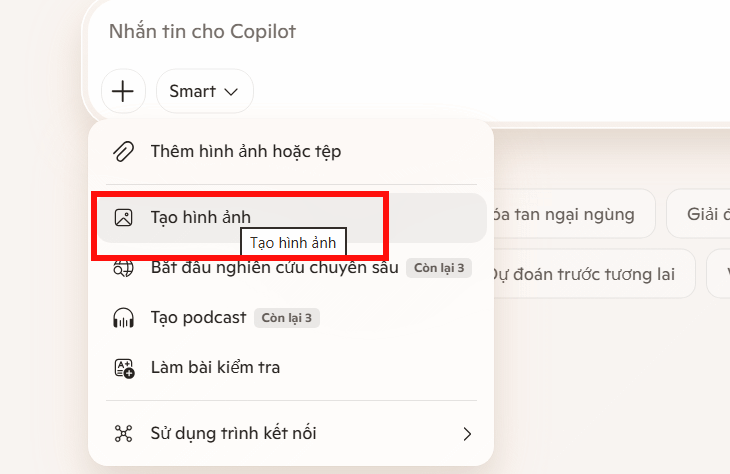This screenshot has height=474, width=730.
Task: Open the Smart mode dropdown
Action: tap(204, 92)
